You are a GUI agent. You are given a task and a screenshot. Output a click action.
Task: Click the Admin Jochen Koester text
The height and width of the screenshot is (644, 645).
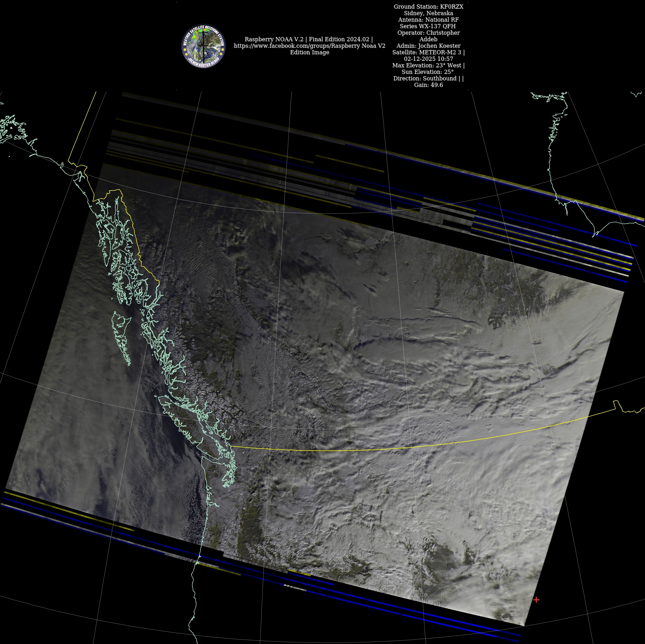428,46
